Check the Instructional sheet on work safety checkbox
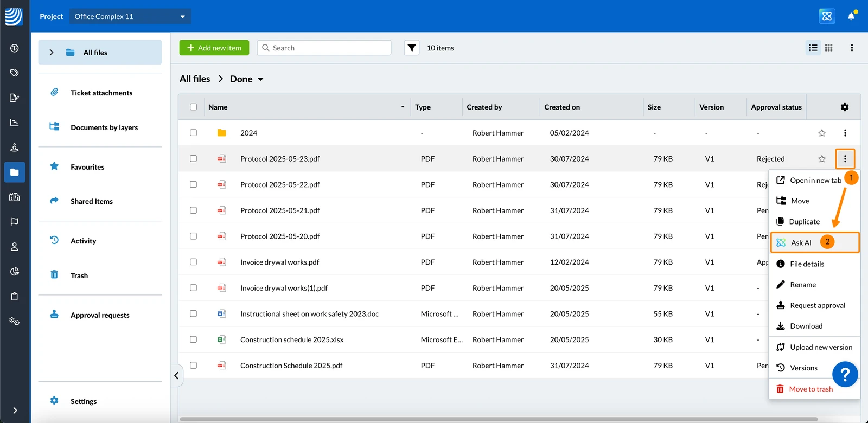Image resolution: width=868 pixels, height=423 pixels. point(193,313)
